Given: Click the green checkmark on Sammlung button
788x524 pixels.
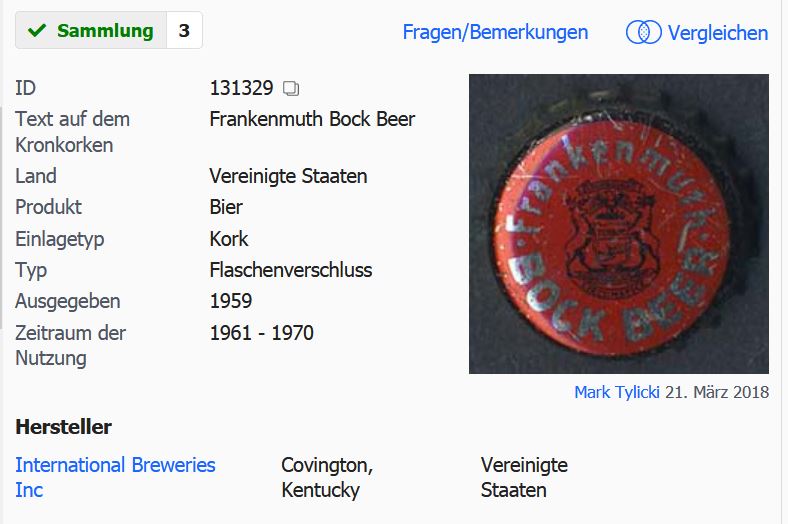Looking at the screenshot, I should click(37, 31).
